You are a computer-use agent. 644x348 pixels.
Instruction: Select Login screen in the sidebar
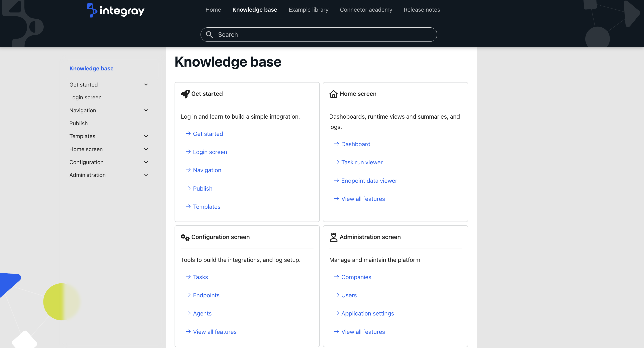[86, 97]
